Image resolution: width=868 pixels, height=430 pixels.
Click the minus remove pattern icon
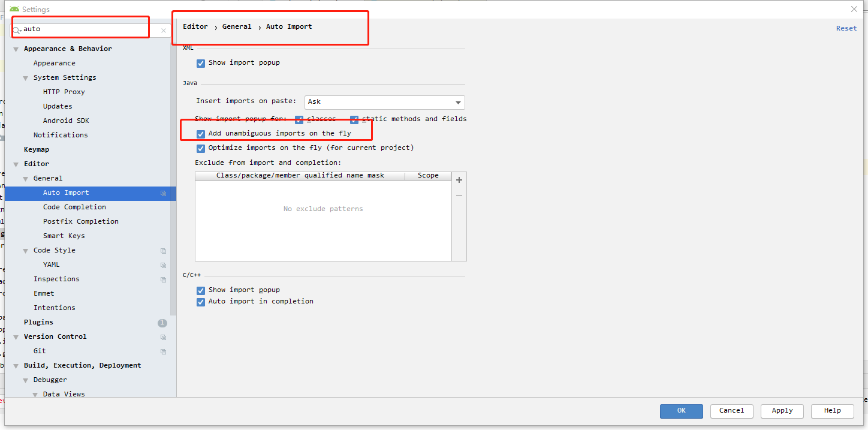coord(459,196)
